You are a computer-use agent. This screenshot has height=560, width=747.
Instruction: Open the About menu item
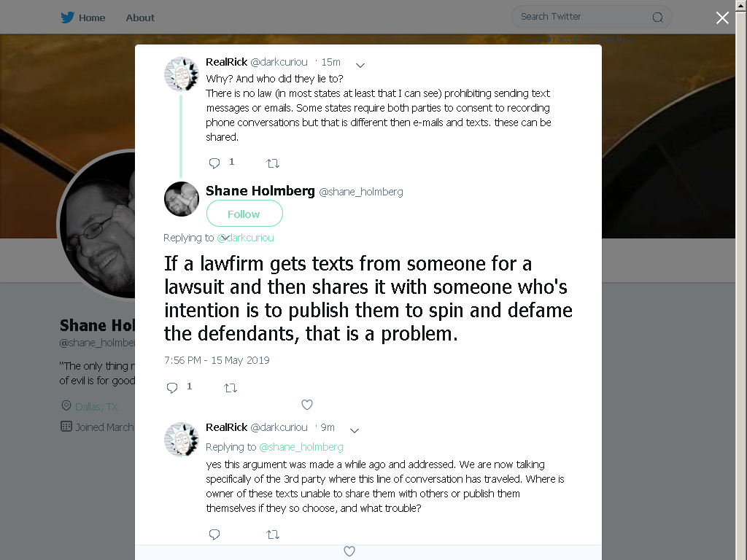(140, 17)
